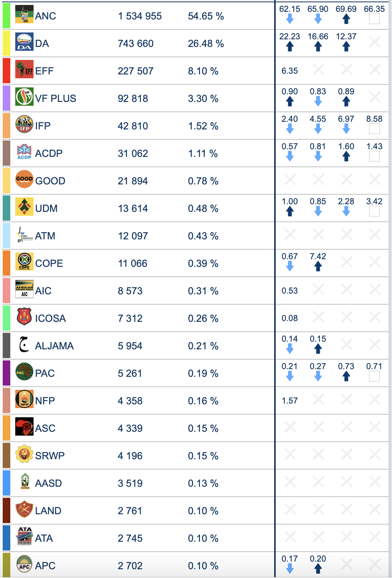Viewport: 392px width, 578px height.
Task: Click the GOOD party orange logo
Action: pos(24,179)
